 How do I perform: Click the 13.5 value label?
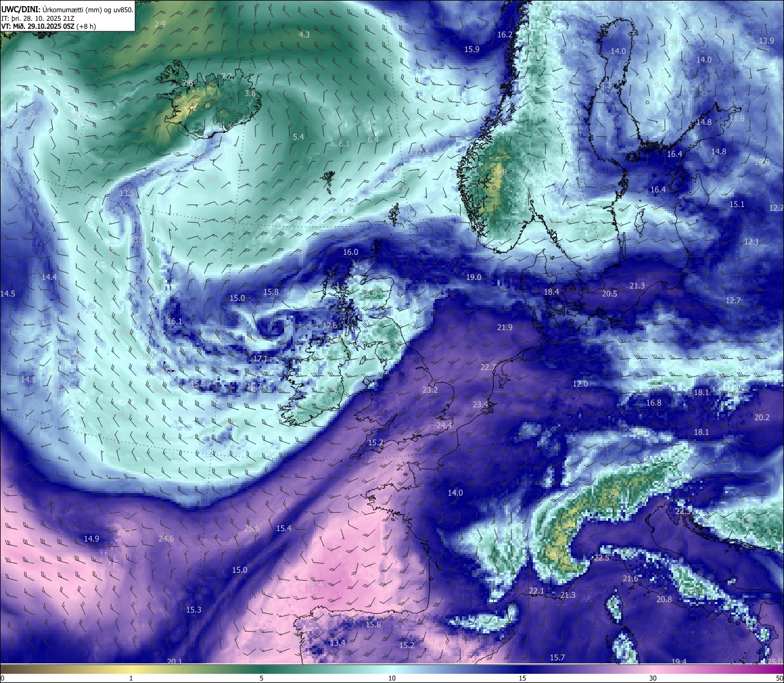pos(127,193)
